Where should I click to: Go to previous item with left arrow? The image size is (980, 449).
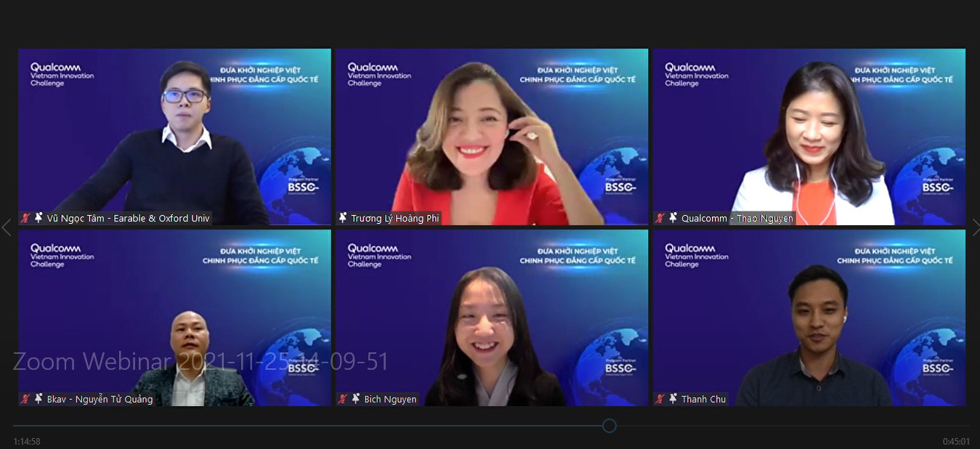click(6, 227)
